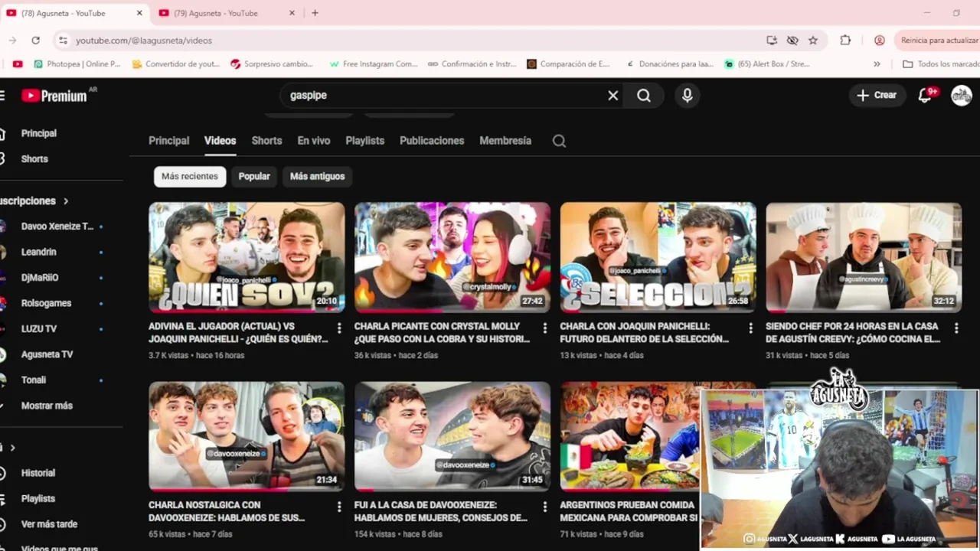This screenshot has width=980, height=551.
Task: Open the notifications bell
Action: point(926,96)
